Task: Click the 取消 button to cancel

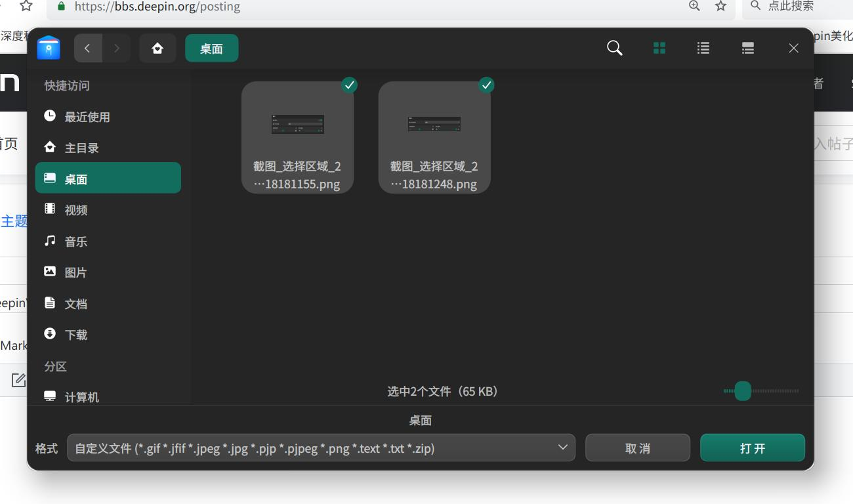Action: 637,447
